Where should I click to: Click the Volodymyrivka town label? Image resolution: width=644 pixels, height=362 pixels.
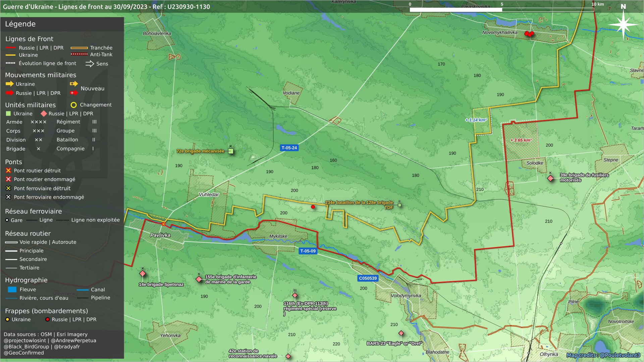tap(406, 296)
